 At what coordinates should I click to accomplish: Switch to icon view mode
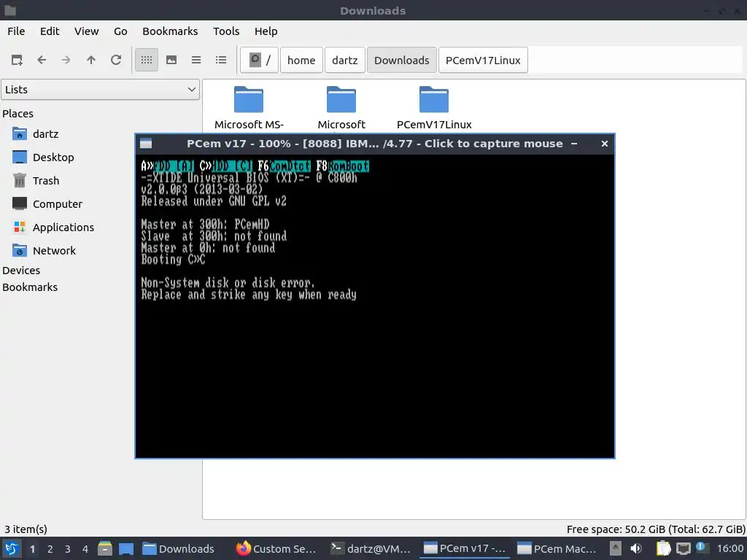click(x=147, y=60)
